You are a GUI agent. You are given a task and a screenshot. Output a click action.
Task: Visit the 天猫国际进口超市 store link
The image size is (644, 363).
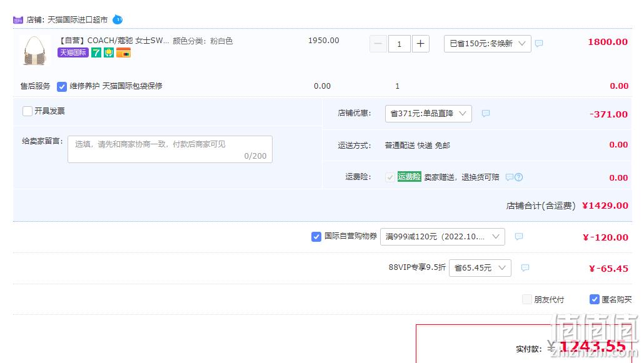[78, 20]
